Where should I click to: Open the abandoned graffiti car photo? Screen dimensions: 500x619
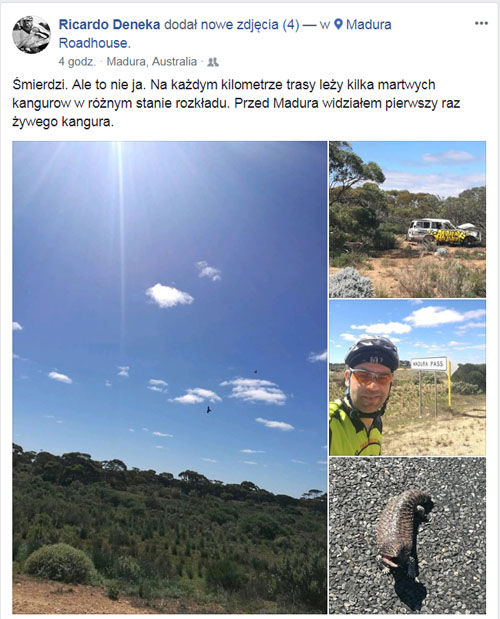point(408,219)
